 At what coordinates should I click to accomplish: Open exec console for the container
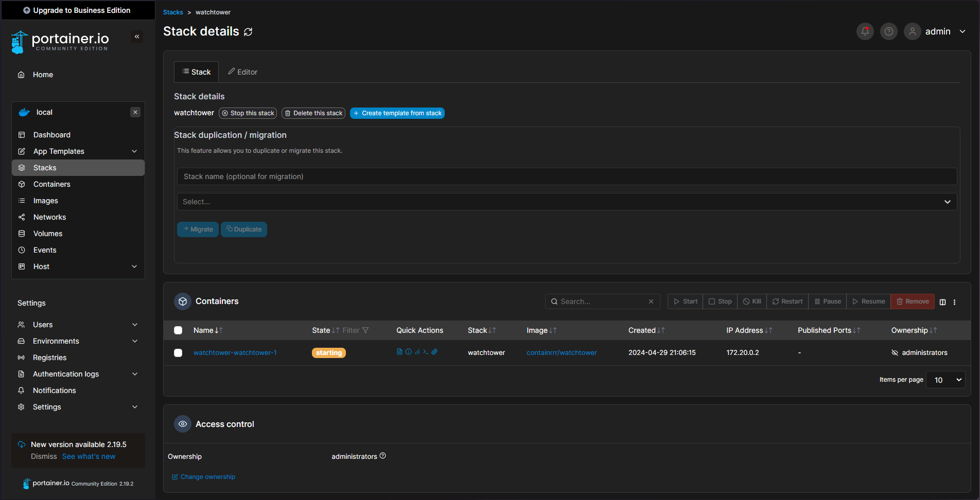coord(426,352)
